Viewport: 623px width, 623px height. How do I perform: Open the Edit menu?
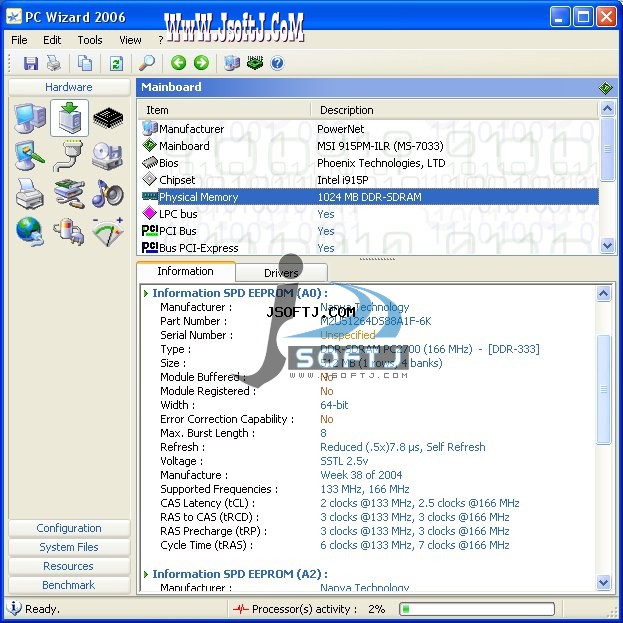pos(52,40)
